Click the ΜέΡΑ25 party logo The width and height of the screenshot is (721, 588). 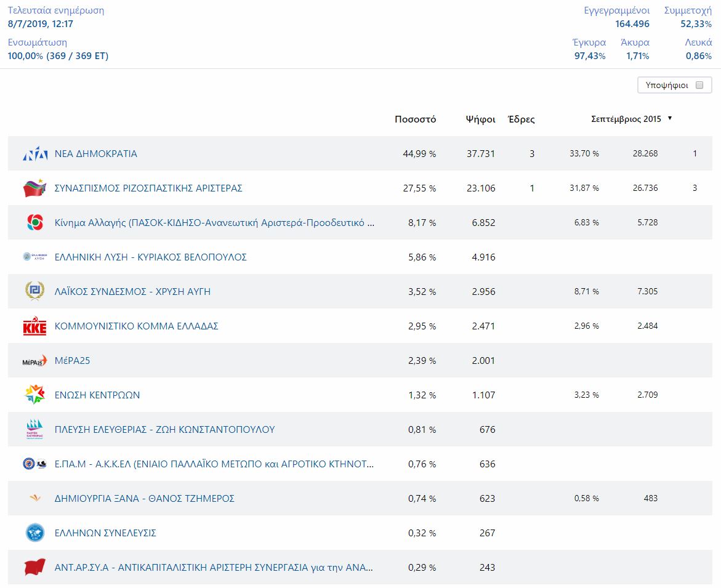pyautogui.click(x=35, y=361)
